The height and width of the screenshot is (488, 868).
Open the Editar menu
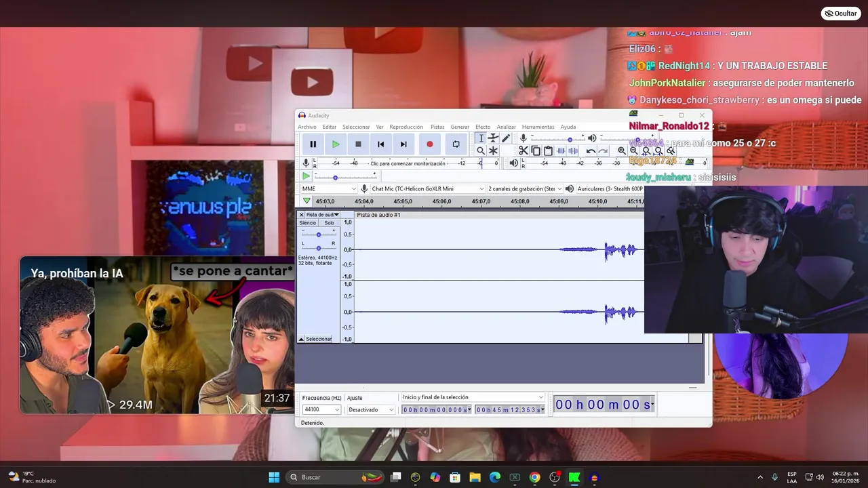click(330, 127)
